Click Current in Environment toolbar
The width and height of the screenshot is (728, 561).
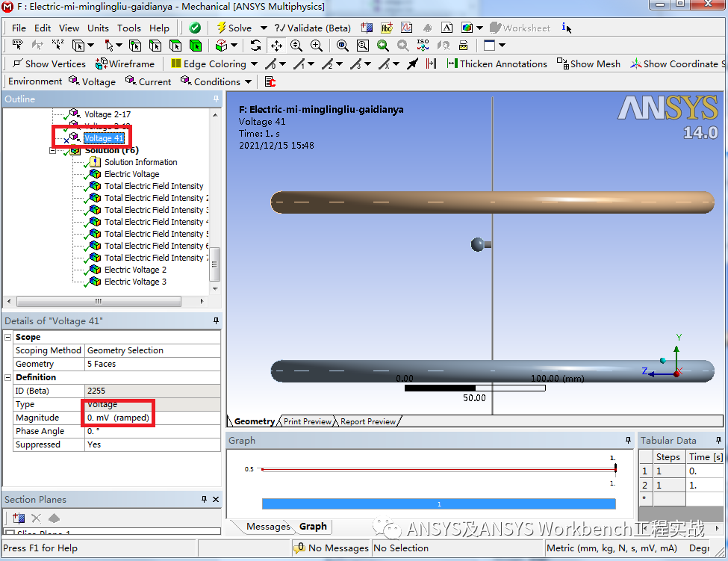click(149, 81)
